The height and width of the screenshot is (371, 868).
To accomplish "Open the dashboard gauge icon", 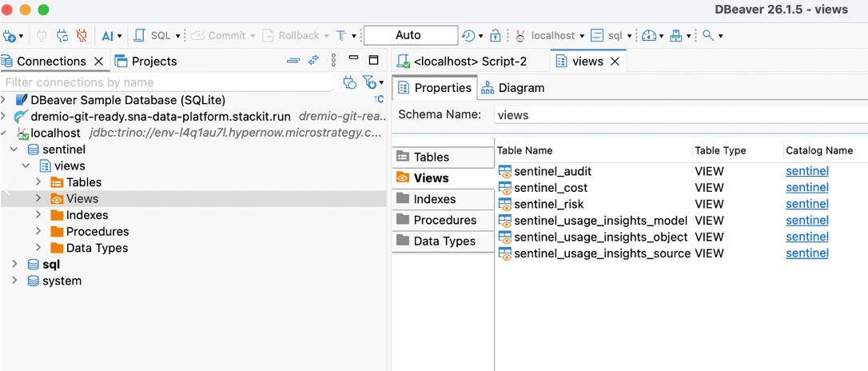I will pyautogui.click(x=649, y=36).
